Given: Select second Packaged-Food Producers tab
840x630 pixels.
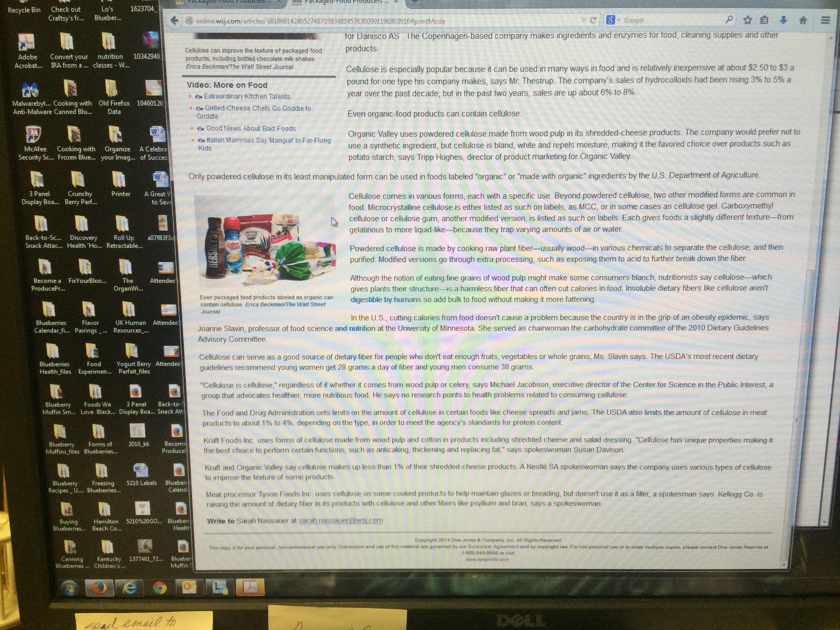Looking at the screenshot, I should 346,2.
